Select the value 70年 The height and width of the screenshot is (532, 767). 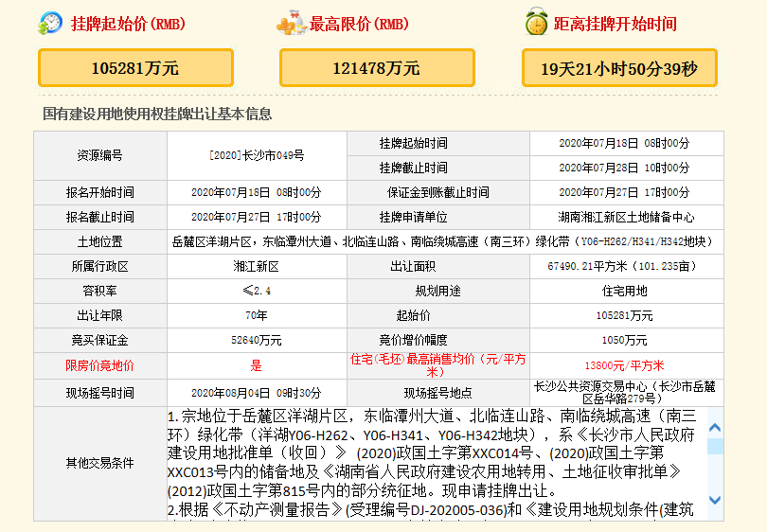[257, 316]
